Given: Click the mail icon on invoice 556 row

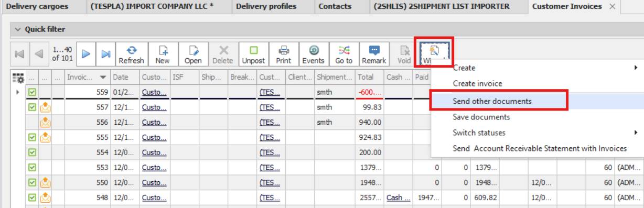Looking at the screenshot, I should pos(46,122).
